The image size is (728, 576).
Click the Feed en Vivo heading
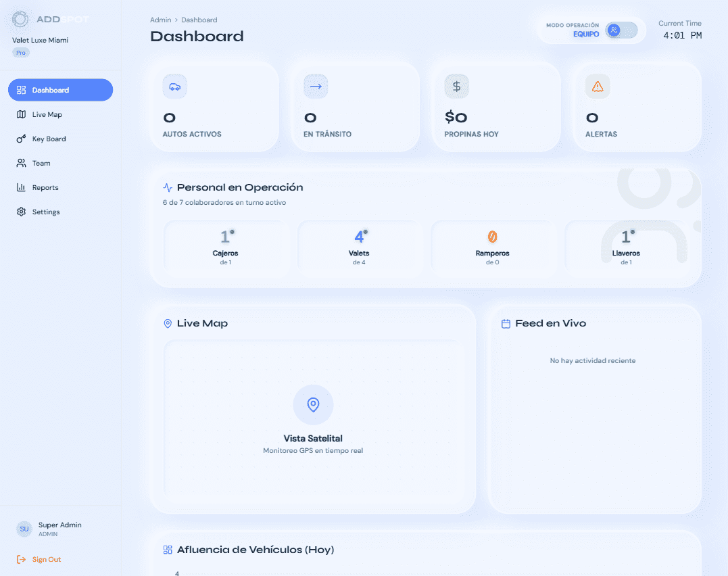(551, 323)
